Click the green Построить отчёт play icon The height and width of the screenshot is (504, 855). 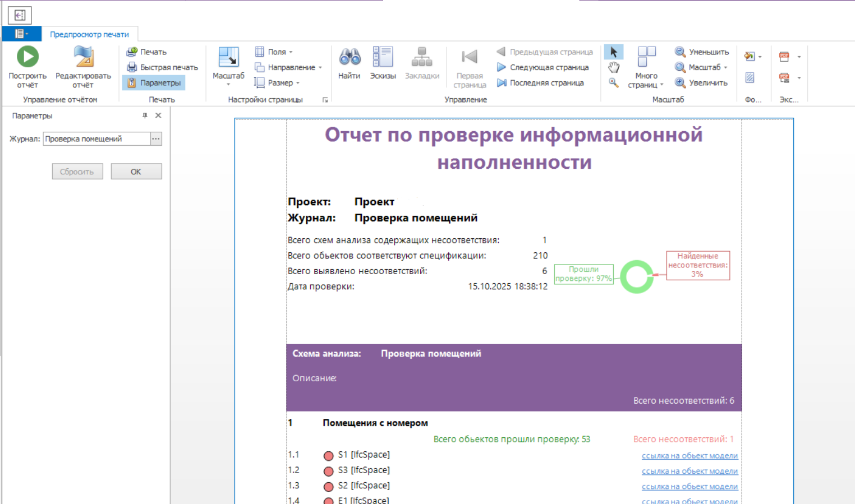(x=27, y=57)
